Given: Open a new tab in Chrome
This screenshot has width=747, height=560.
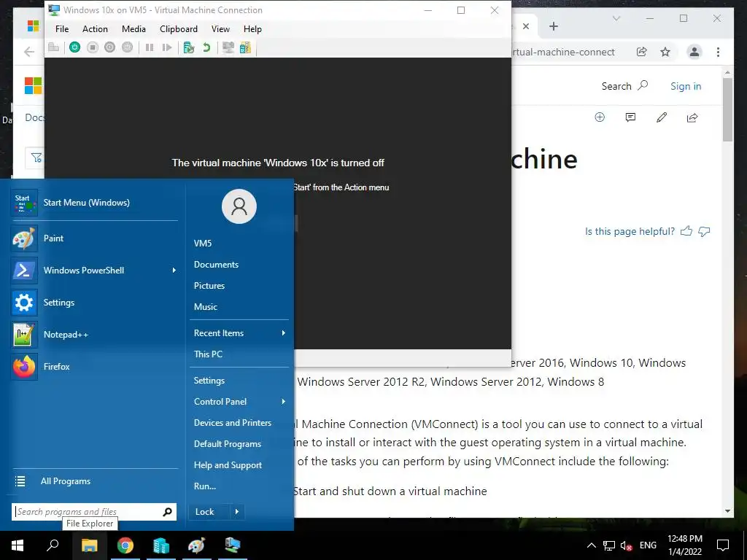Looking at the screenshot, I should click(554, 26).
